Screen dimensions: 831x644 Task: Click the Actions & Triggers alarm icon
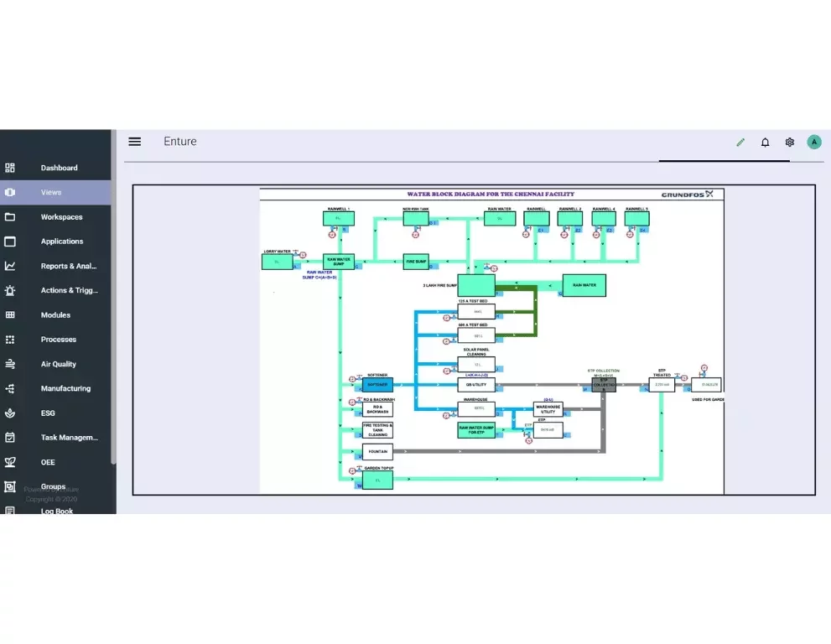coord(12,290)
